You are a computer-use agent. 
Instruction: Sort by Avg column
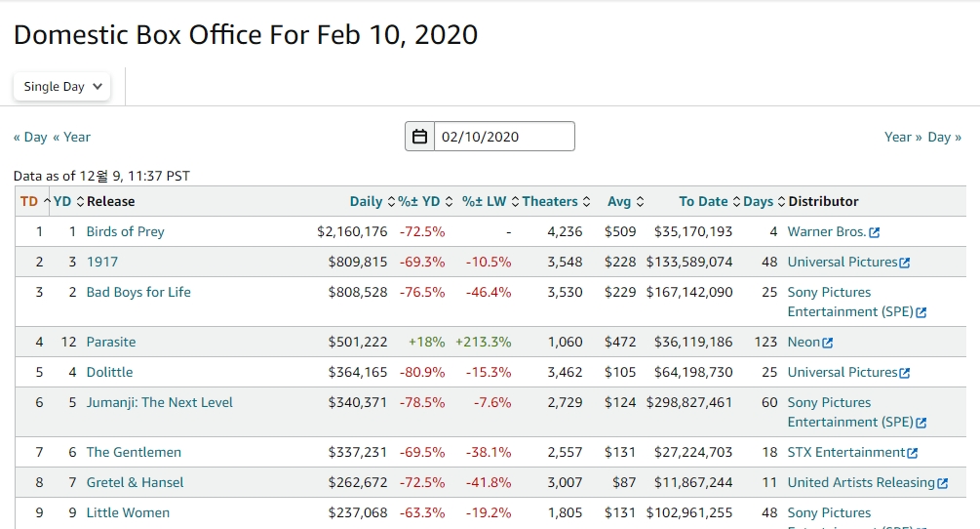(626, 201)
